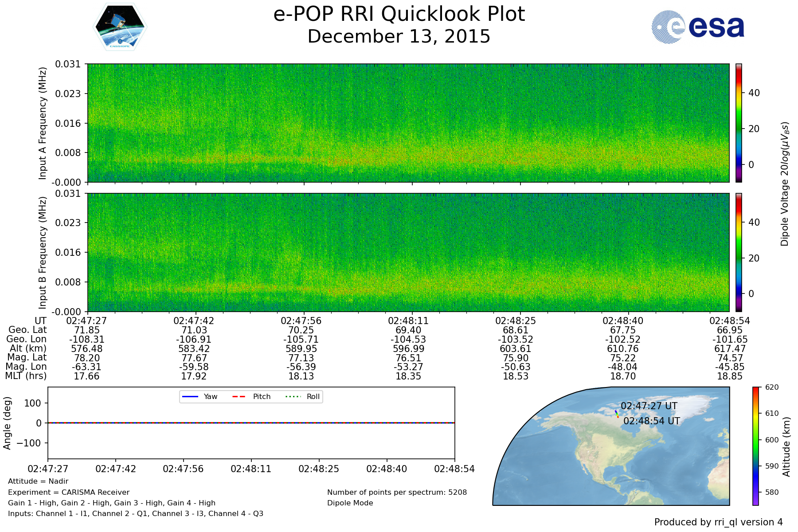798x532 pixels.
Task: Click the Input B spectrogram colorbar
Action: point(739,252)
